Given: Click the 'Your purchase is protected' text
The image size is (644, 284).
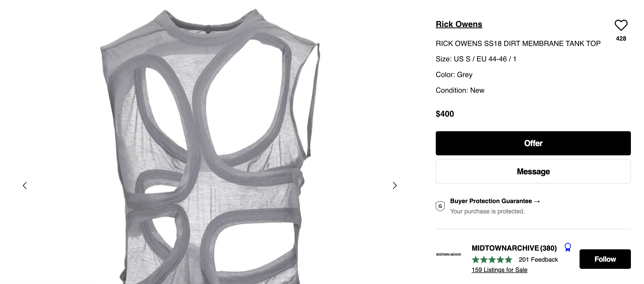Looking at the screenshot, I should pyautogui.click(x=487, y=211).
